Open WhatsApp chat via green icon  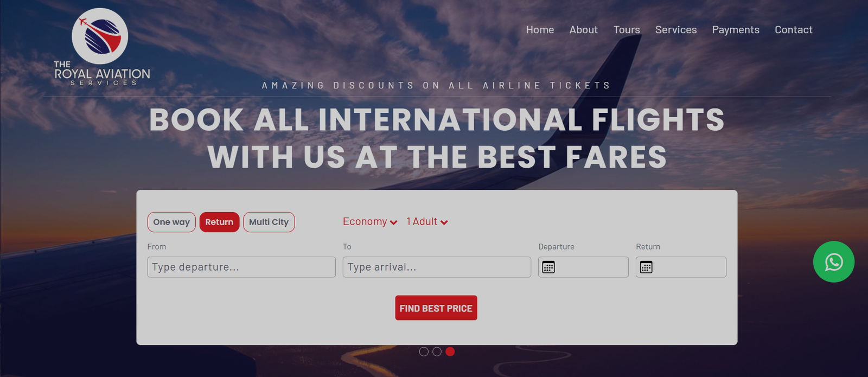(834, 262)
